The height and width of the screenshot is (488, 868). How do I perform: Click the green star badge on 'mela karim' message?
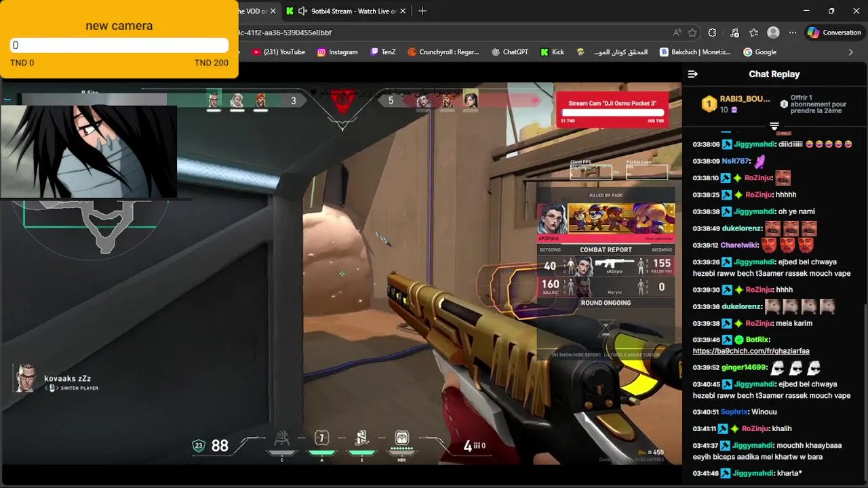tap(738, 323)
